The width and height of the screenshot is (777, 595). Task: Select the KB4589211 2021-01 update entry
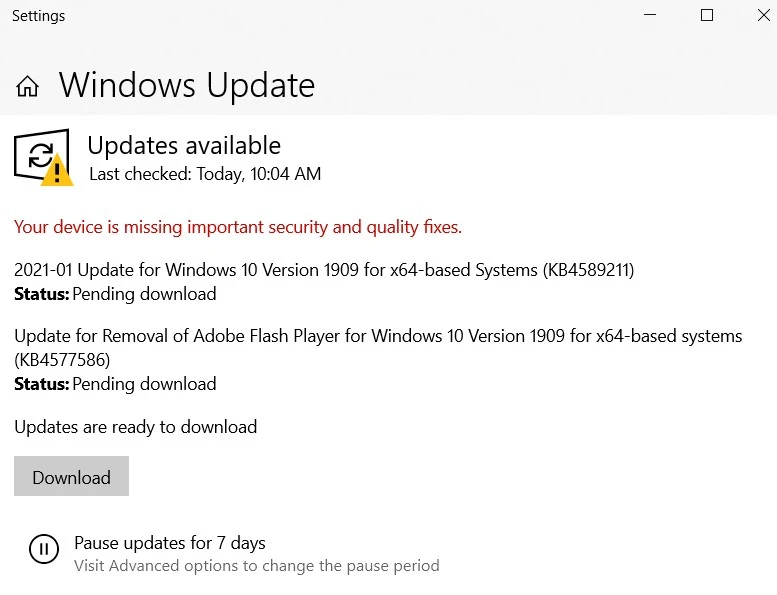(x=324, y=270)
